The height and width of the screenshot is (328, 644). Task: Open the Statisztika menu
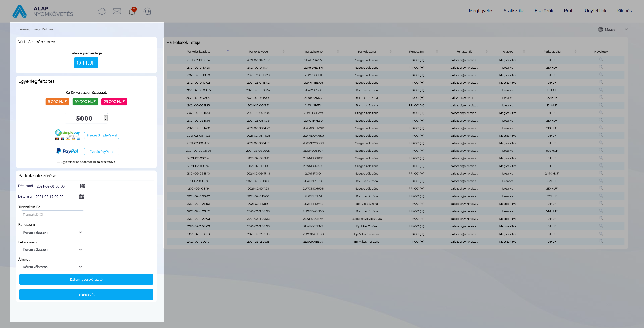coord(514,11)
